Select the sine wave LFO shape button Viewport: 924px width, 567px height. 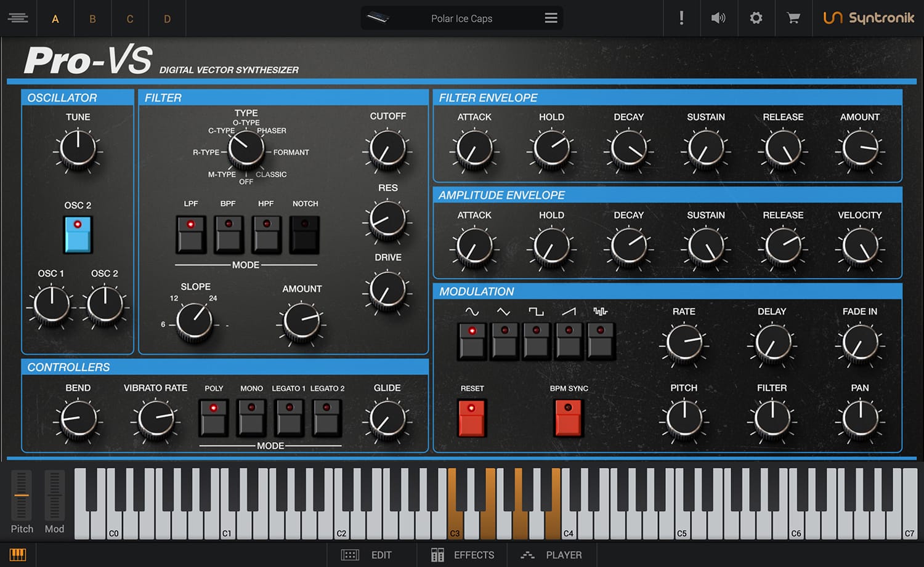[x=472, y=340]
